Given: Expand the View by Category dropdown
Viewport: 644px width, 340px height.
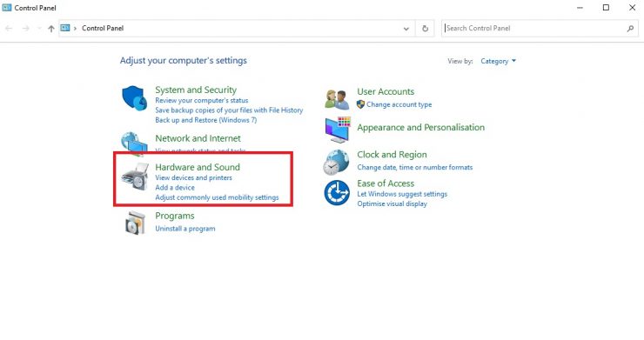Looking at the screenshot, I should tap(498, 61).
